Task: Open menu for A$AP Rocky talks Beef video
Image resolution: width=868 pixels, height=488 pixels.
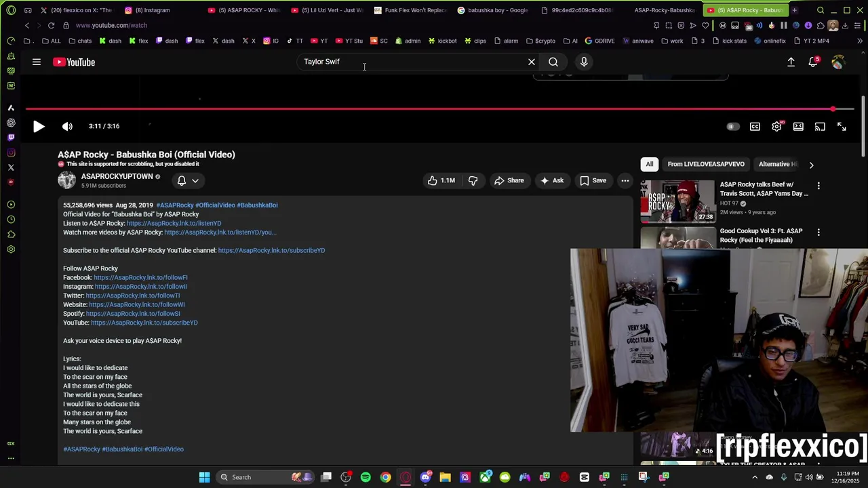Action: 818,186
